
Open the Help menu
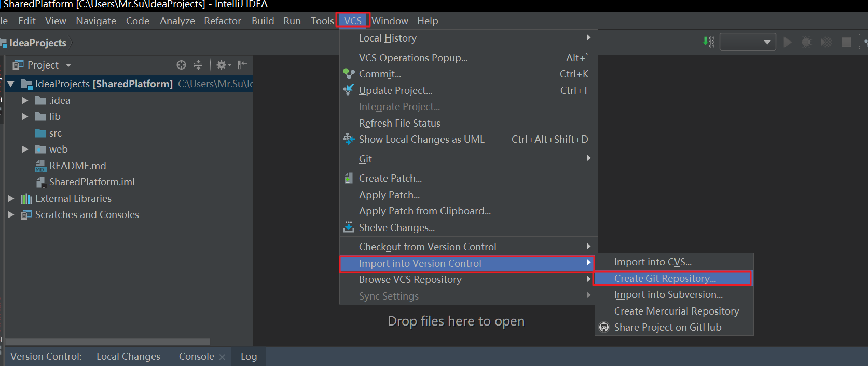(x=428, y=21)
